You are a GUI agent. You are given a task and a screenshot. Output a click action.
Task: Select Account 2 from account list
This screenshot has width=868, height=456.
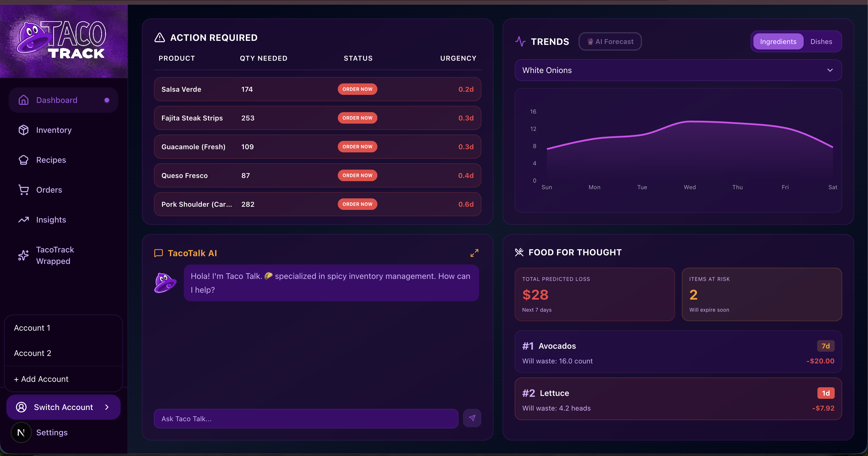(x=33, y=353)
